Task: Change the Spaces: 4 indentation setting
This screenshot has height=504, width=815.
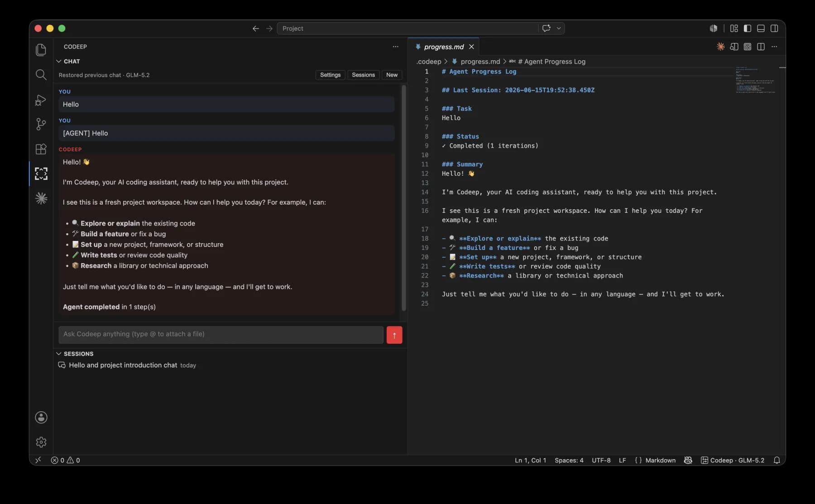Action: 569,460
